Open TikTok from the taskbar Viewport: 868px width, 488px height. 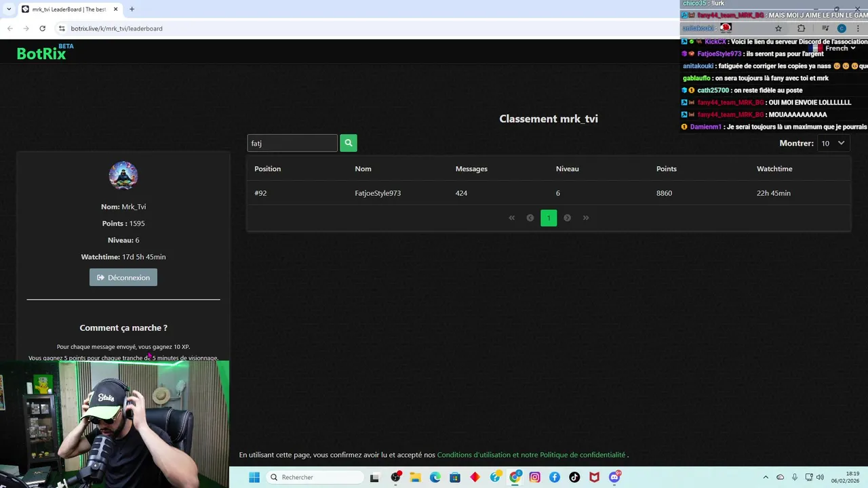[x=575, y=477]
